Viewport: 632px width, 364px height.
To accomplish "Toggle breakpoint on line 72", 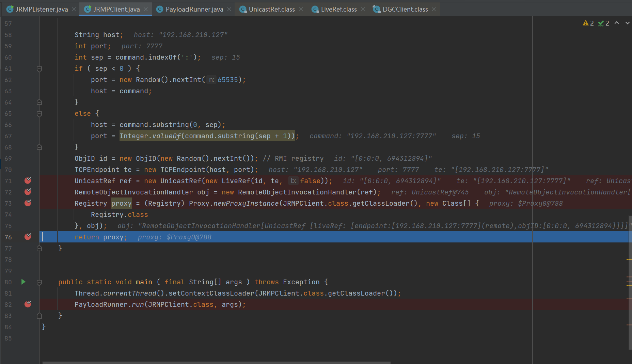I will pyautogui.click(x=28, y=192).
